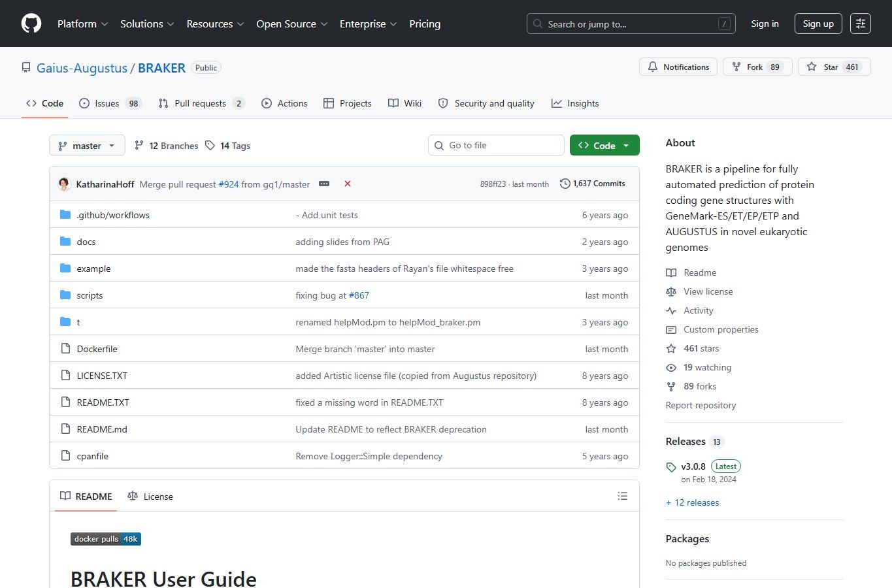Viewport: 892px width, 588px height.
Task: Click the folder icon for .github/workflows
Action: point(65,214)
